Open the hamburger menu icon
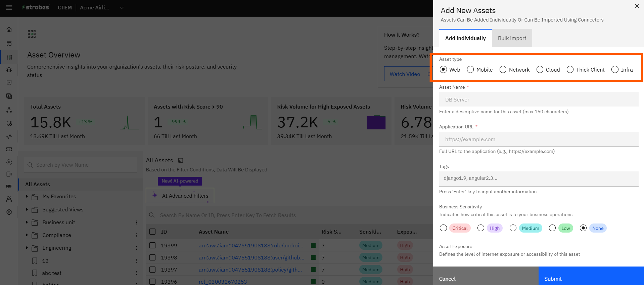Viewport: 644px width, 285px height. pyautogui.click(x=9, y=7)
